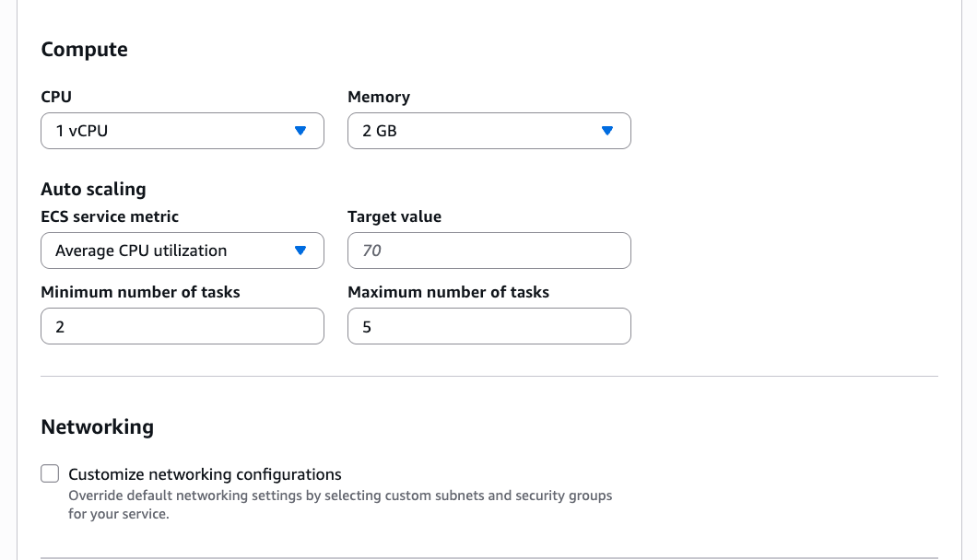This screenshot has height=560, width=977.
Task: Click the Override default networking settings description
Action: [x=340, y=504]
